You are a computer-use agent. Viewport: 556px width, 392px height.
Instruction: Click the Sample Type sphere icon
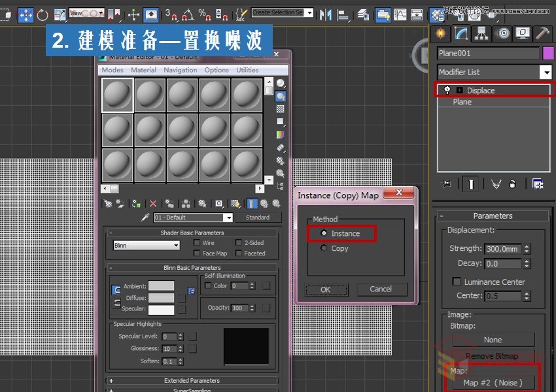tap(280, 83)
